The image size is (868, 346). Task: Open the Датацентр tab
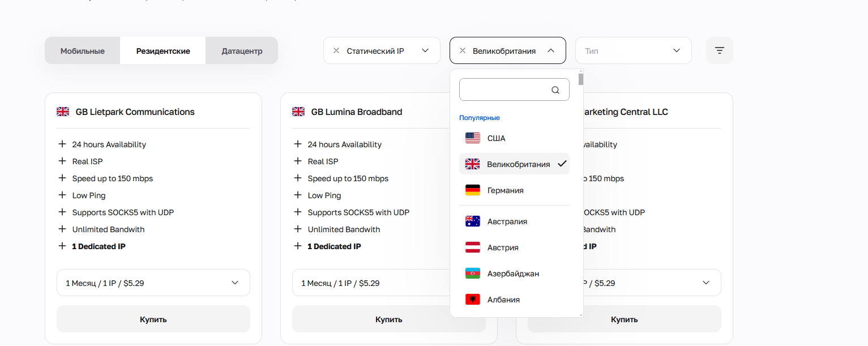[242, 51]
